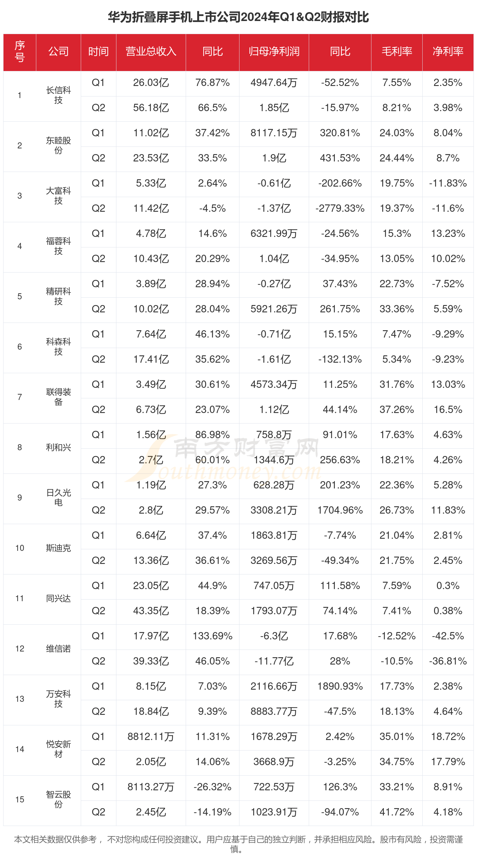
Task: Click the 维信诺 company cell
Action: [58, 649]
